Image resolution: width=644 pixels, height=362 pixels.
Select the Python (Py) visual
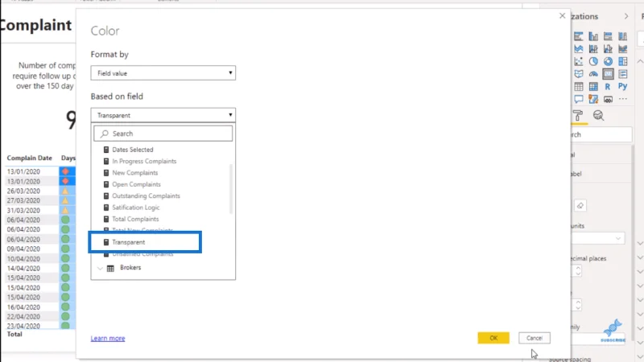tap(622, 87)
